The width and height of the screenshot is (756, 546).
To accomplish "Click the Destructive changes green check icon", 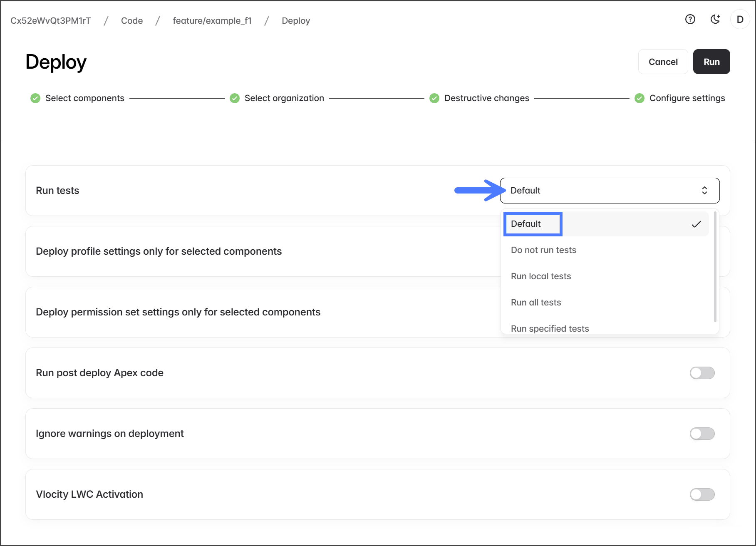I will point(434,98).
